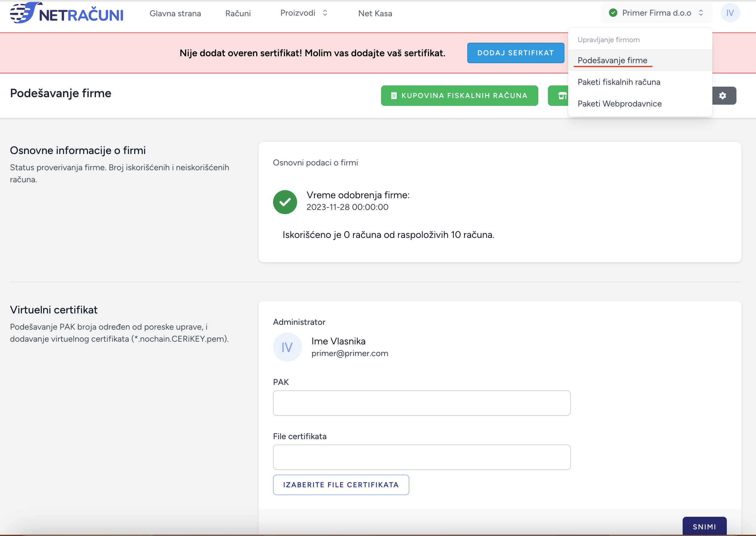The image size is (756, 536).
Task: Navigate to Net Kasa
Action: click(375, 14)
